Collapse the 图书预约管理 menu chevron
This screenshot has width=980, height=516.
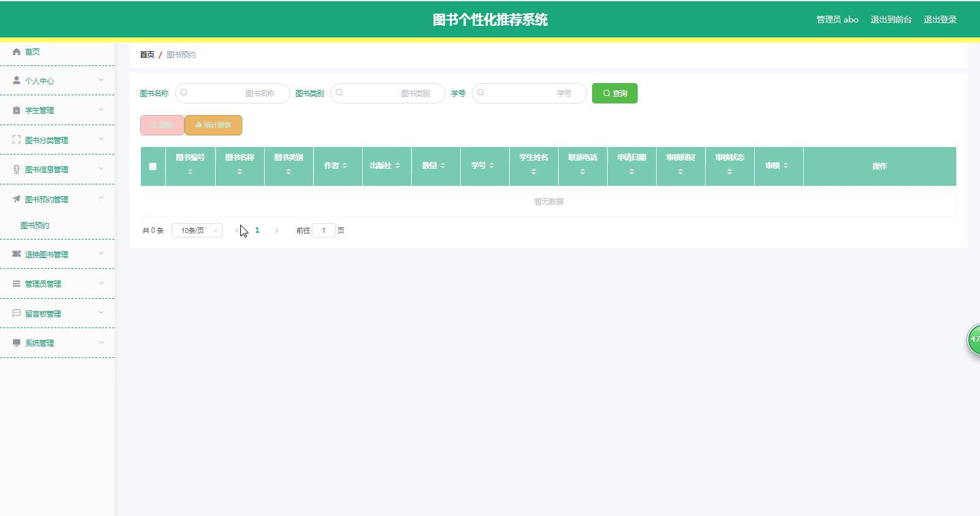pos(101,199)
